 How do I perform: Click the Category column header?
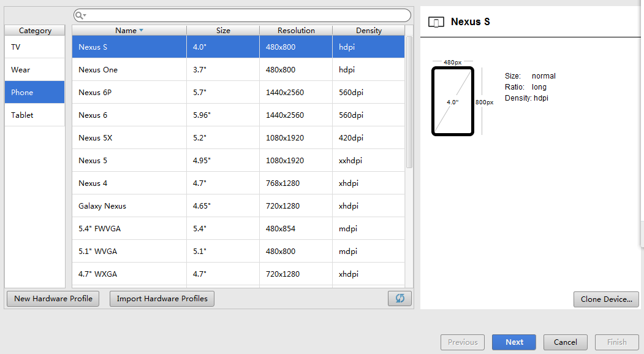pos(35,31)
